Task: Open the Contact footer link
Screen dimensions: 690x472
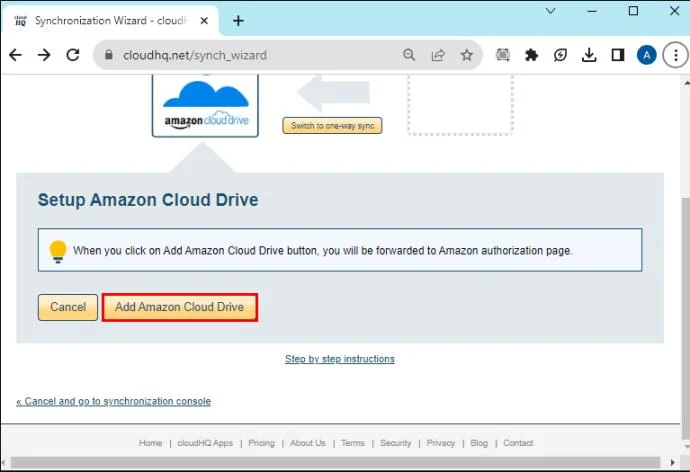Action: click(x=518, y=443)
